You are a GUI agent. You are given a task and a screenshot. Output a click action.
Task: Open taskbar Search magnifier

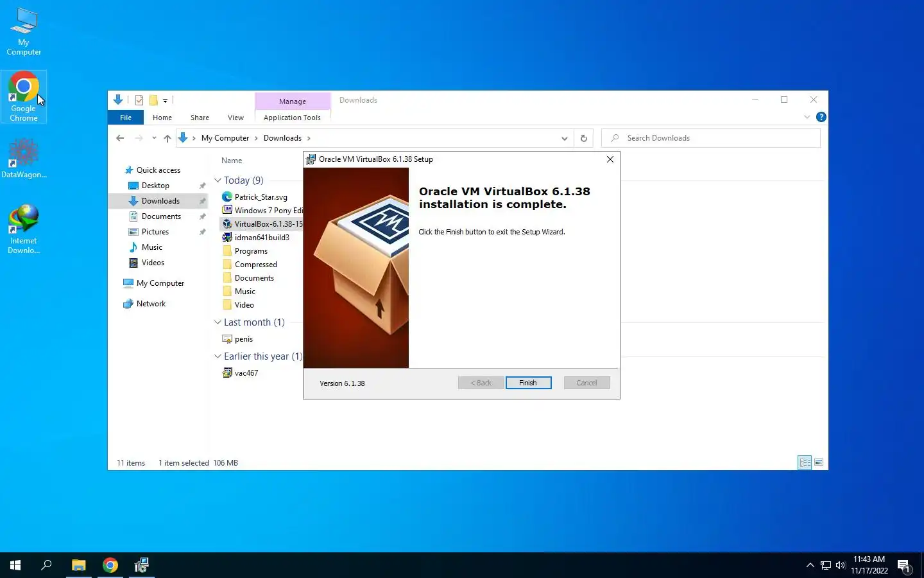point(46,565)
